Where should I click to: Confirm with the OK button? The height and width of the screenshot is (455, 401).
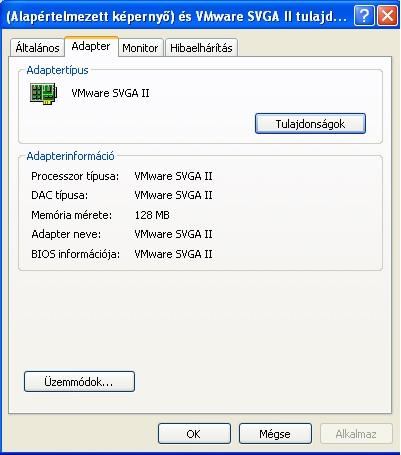[x=194, y=434]
